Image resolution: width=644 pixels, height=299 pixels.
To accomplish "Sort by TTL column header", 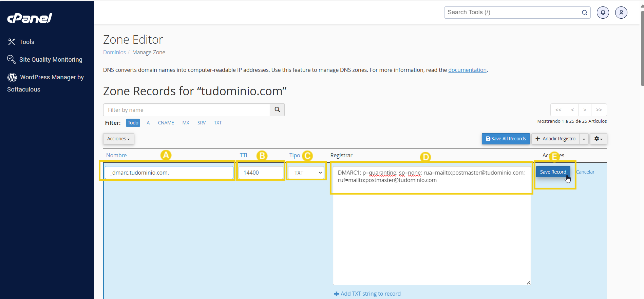I will [x=244, y=155].
